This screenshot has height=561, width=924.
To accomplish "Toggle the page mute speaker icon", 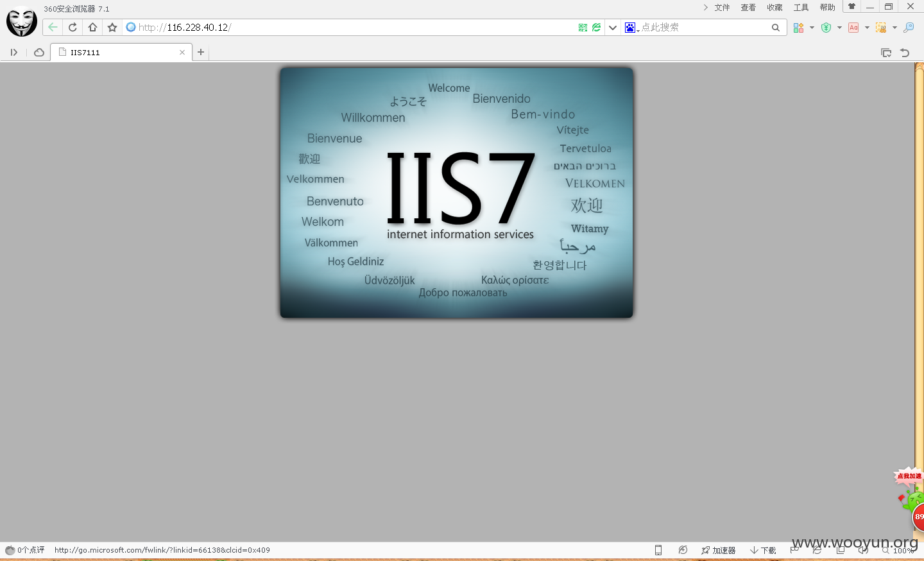I will [863, 550].
